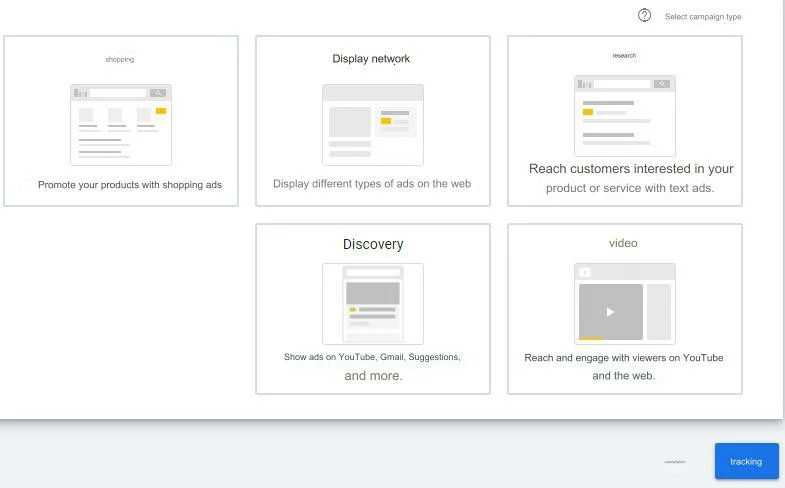Image resolution: width=785 pixels, height=488 pixels.
Task: Select the "Discovery" card title
Action: coord(373,244)
